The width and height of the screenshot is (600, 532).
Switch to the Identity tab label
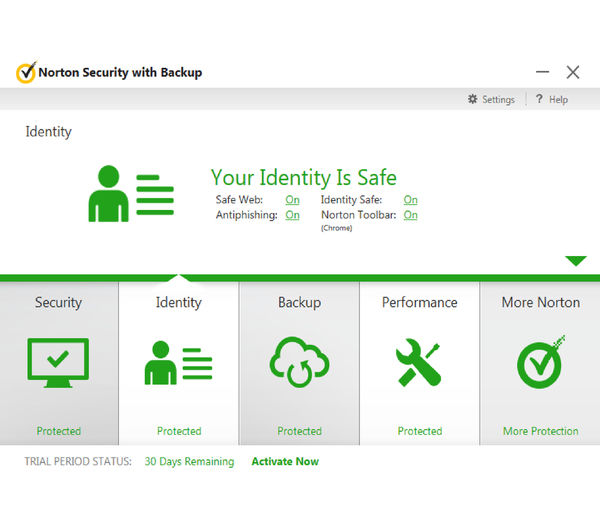point(178,302)
